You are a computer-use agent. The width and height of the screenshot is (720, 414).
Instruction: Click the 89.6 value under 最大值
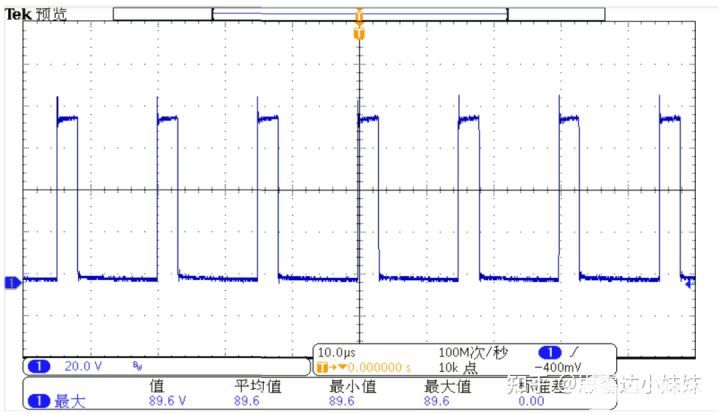(x=436, y=401)
